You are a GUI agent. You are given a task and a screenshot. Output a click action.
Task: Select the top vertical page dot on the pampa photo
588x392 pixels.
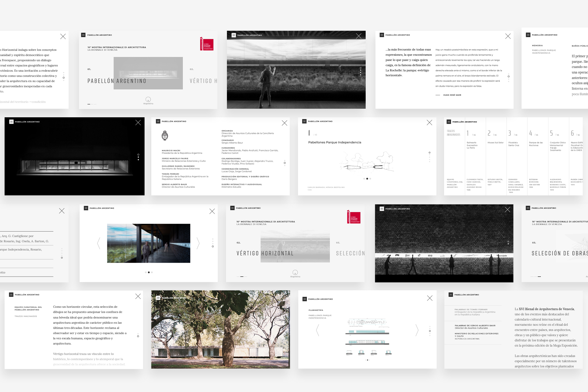[360, 68]
